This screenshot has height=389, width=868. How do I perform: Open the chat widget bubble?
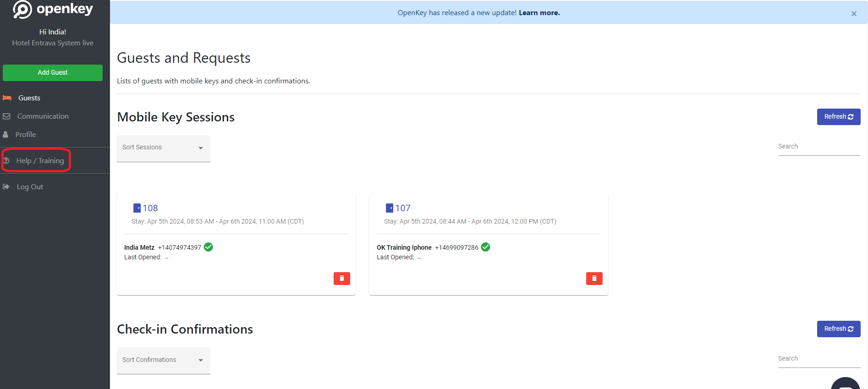[x=846, y=384]
